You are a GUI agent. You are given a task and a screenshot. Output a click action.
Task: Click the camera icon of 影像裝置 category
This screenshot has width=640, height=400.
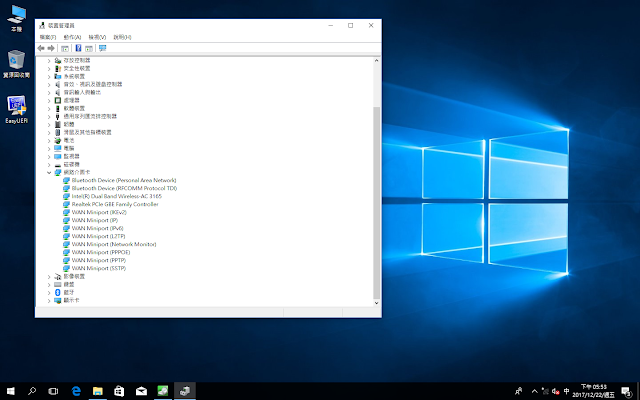click(x=58, y=276)
